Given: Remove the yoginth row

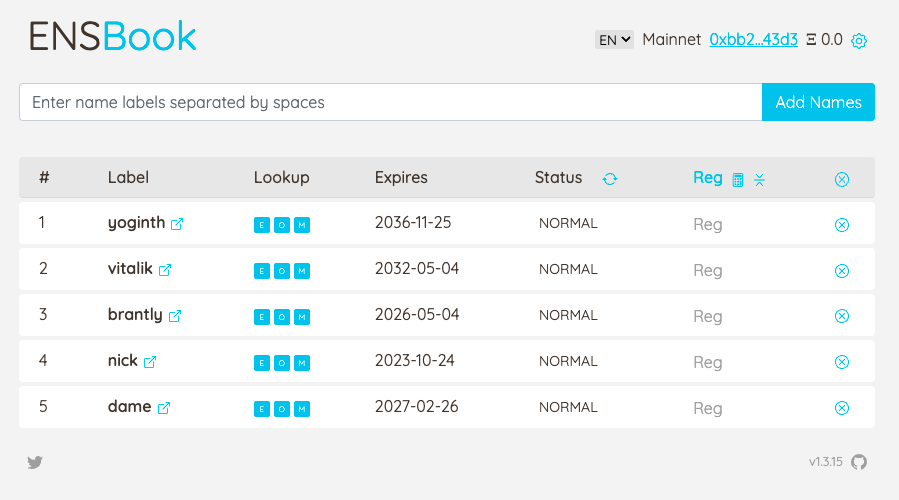Looking at the screenshot, I should 842,225.
